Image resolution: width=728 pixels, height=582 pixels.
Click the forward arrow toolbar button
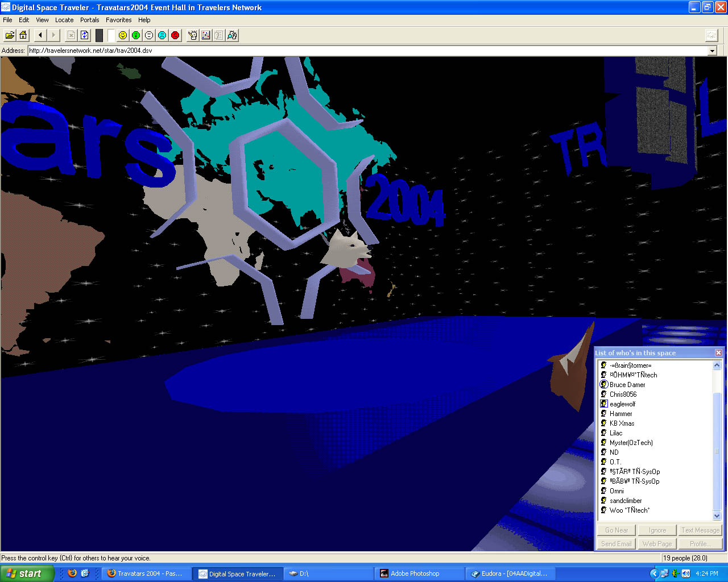(53, 35)
